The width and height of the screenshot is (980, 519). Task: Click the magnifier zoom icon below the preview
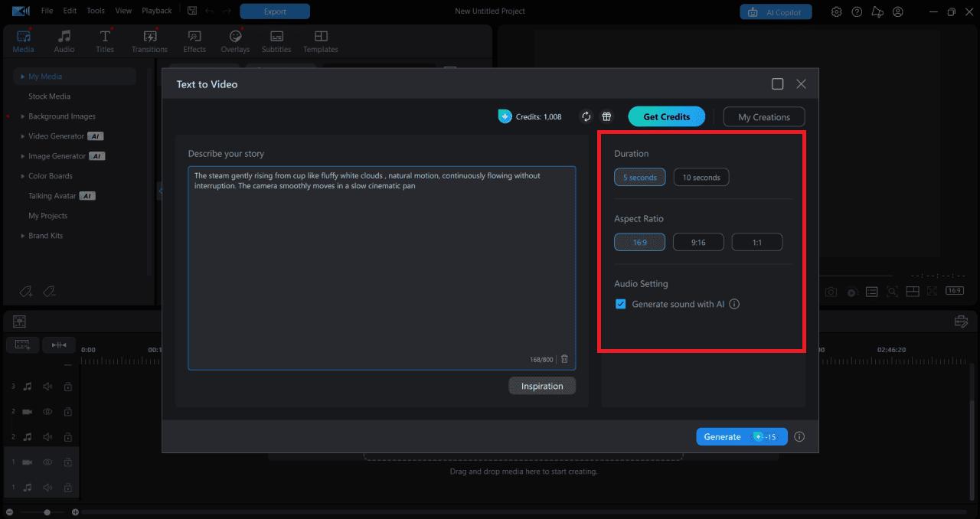coord(892,291)
